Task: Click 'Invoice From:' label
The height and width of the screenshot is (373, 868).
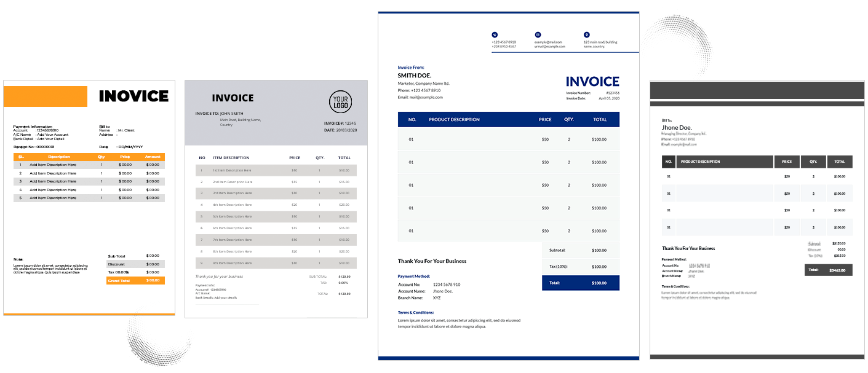Action: (x=411, y=68)
